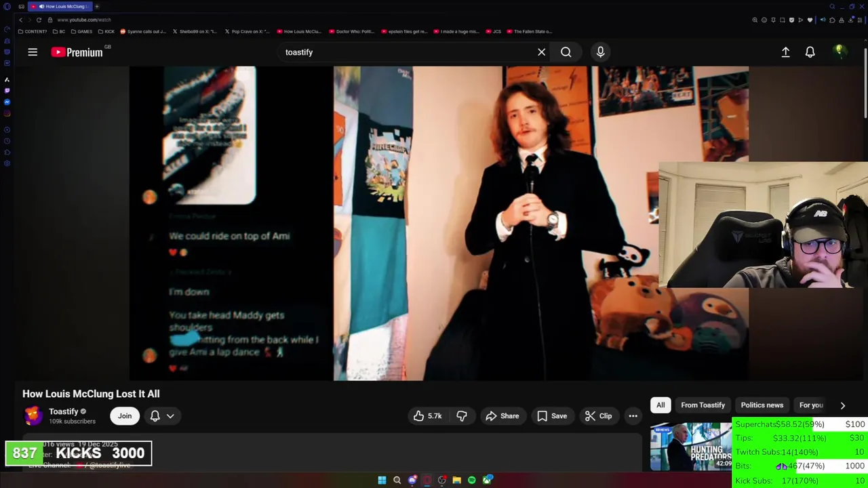Viewport: 868px width, 488px height.
Task: Select the 'All' filter chip
Action: pos(660,405)
